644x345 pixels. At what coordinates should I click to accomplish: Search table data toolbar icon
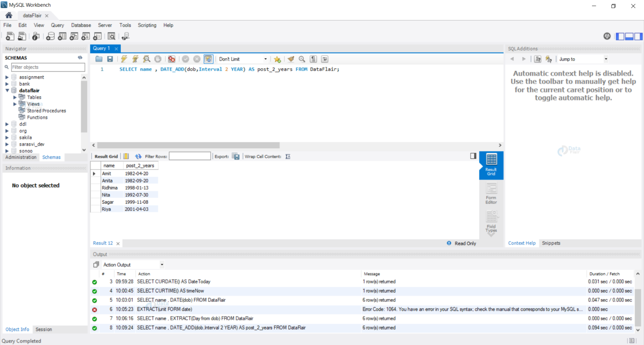(x=112, y=36)
